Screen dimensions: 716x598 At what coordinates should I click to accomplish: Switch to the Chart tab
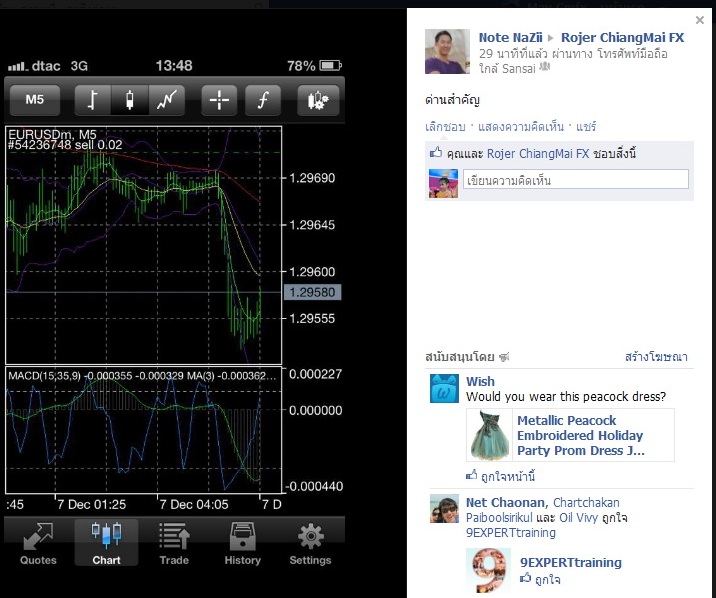pyautogui.click(x=106, y=544)
